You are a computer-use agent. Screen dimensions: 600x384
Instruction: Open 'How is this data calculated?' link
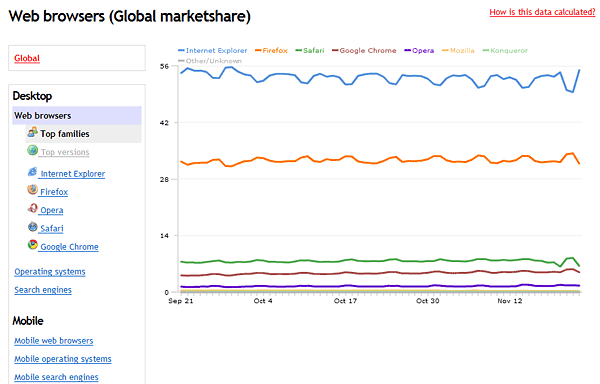pyautogui.click(x=542, y=12)
